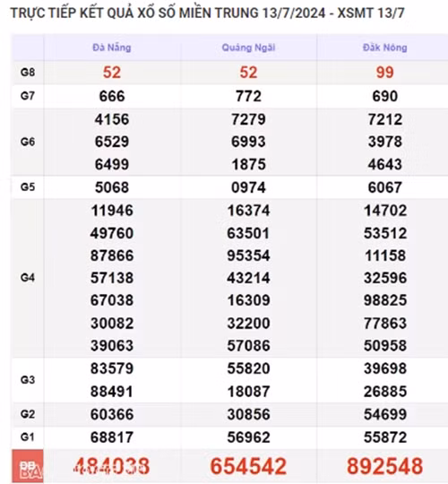This screenshot has height=484, width=448.
Task: Click the red ĐB special prize badge
Action: [x=28, y=466]
